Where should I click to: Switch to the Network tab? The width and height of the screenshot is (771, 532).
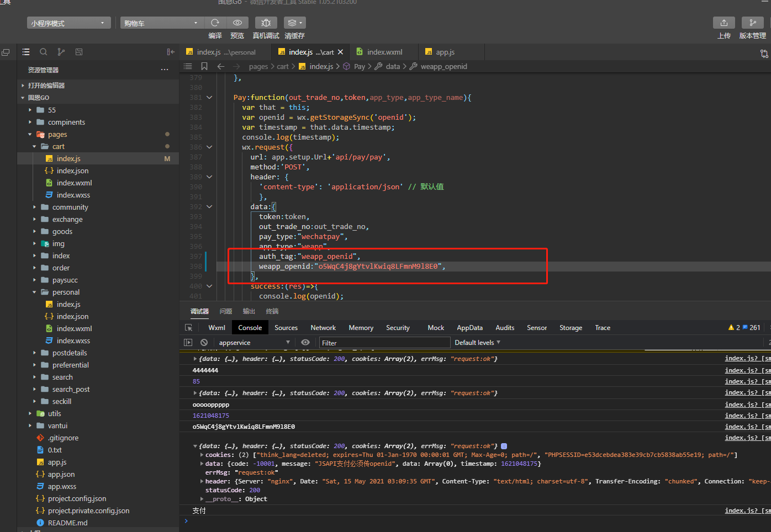tap(323, 328)
